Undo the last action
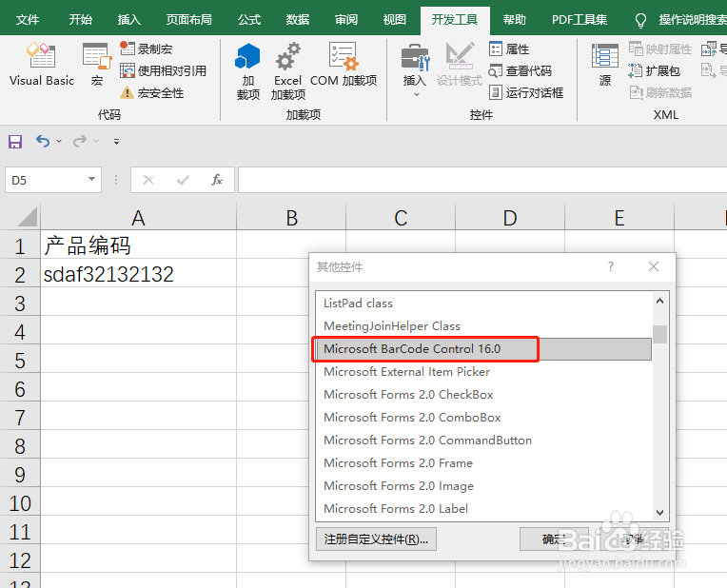Image resolution: width=727 pixels, height=588 pixels. pyautogui.click(x=43, y=141)
